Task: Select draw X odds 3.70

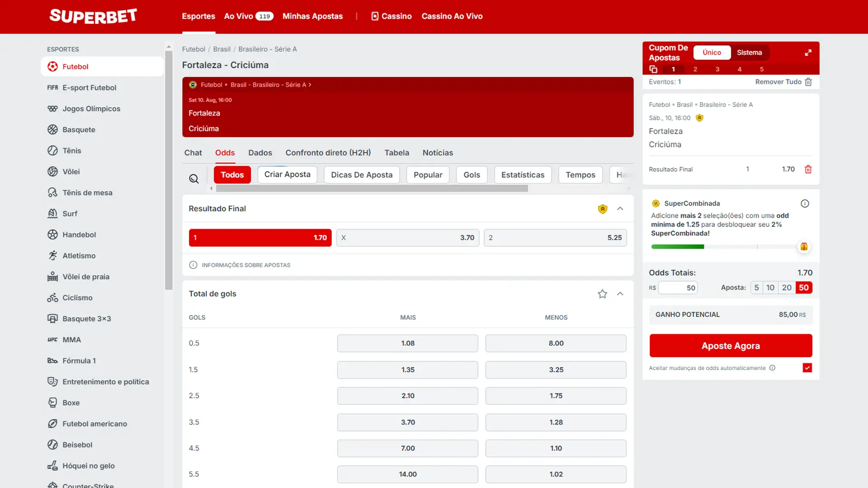Action: click(x=408, y=238)
